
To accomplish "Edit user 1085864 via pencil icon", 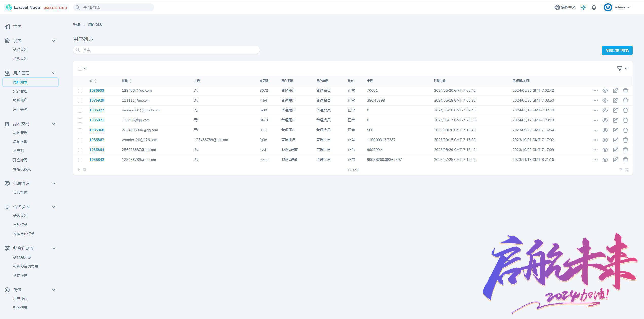I will 615,150.
